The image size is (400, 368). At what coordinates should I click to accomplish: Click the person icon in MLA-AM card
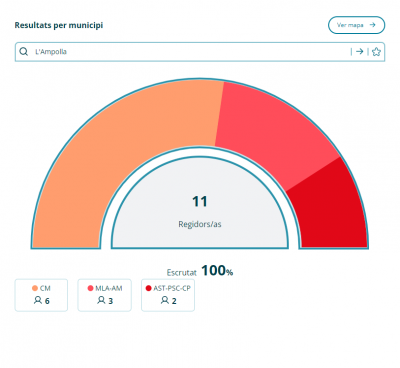(x=101, y=300)
